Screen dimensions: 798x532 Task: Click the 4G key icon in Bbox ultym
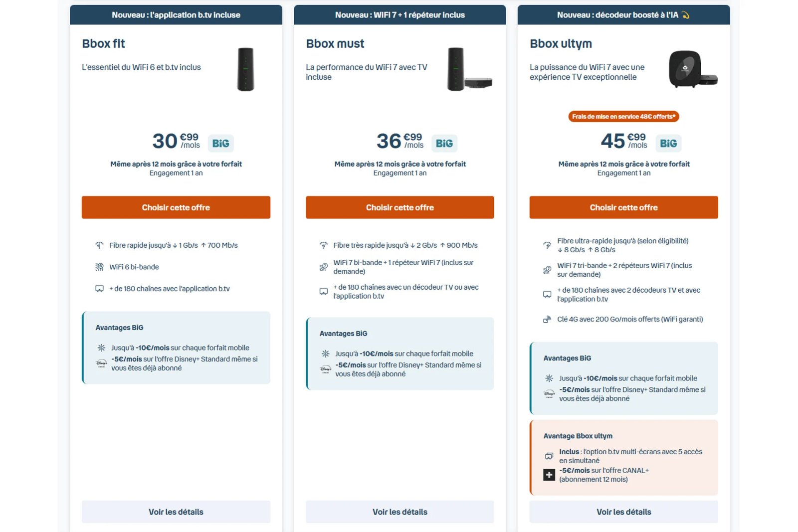(x=547, y=320)
